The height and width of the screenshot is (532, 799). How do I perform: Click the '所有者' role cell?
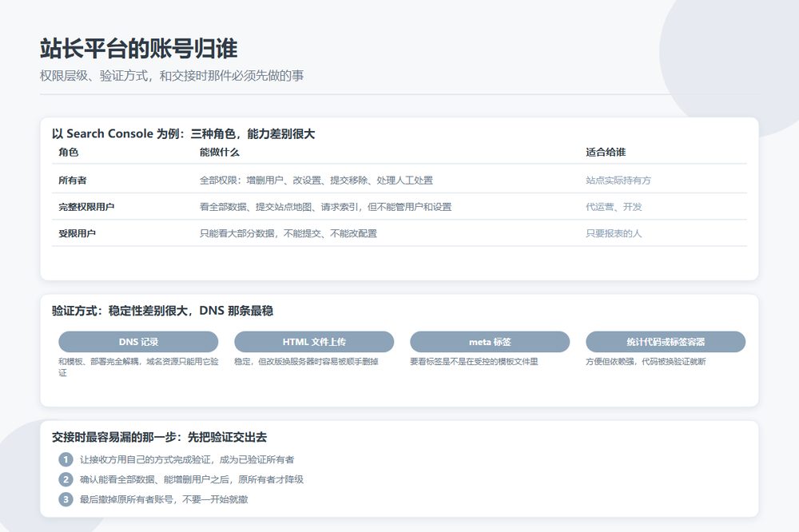click(x=73, y=181)
